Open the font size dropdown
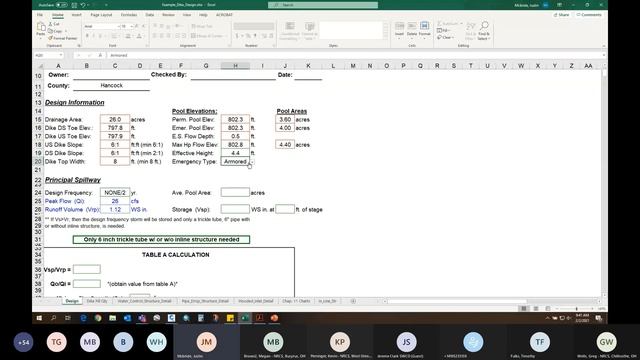 (131, 26)
